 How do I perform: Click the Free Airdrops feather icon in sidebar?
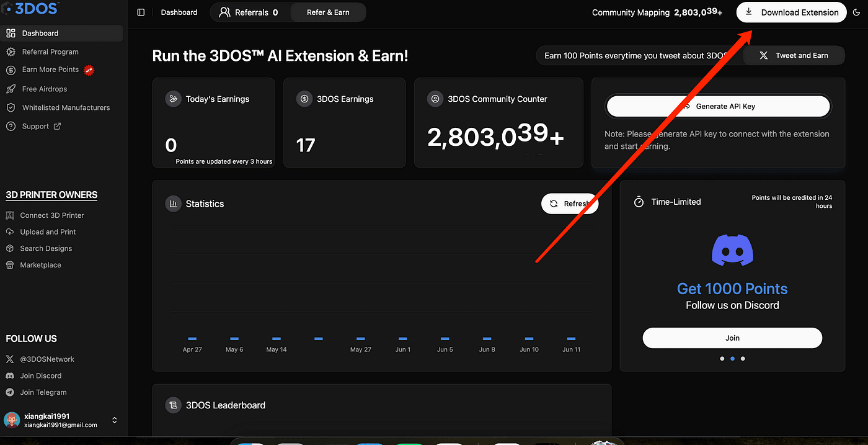[x=12, y=89]
